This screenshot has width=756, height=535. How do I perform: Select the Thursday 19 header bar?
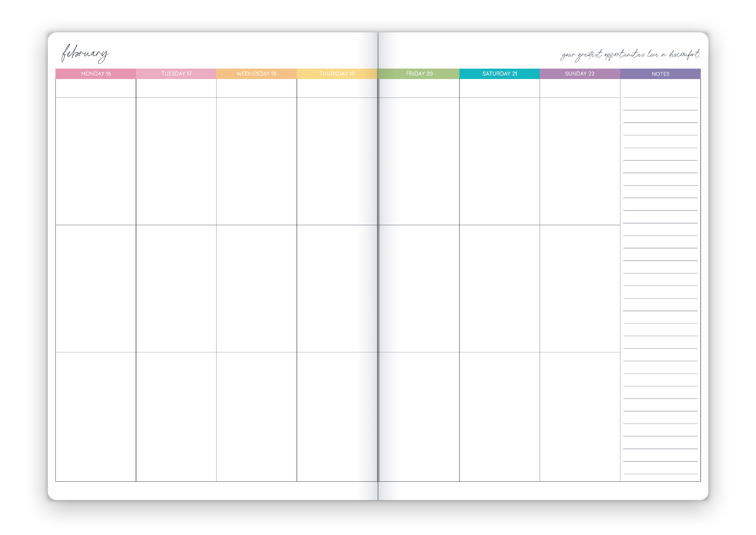tap(336, 74)
